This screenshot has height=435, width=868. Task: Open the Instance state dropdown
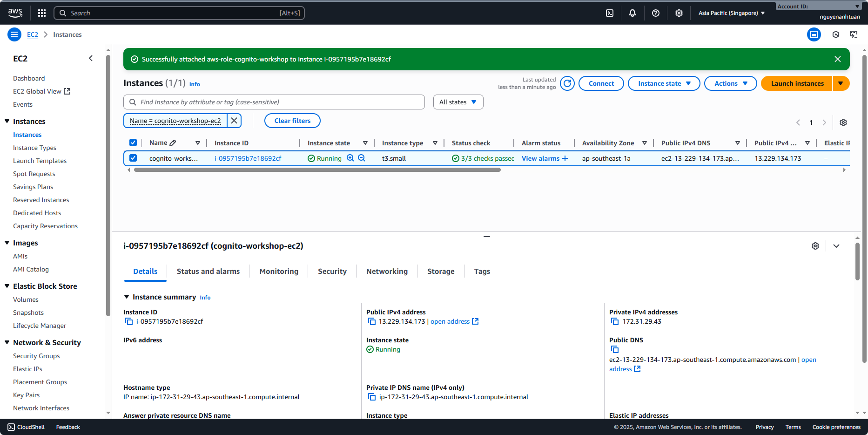click(x=664, y=84)
